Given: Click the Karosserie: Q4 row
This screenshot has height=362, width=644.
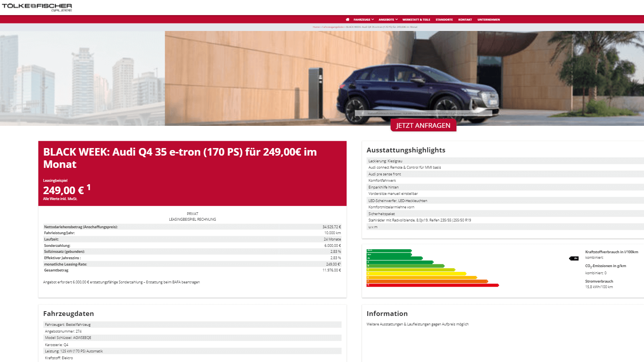Looking at the screenshot, I should coord(192,345).
